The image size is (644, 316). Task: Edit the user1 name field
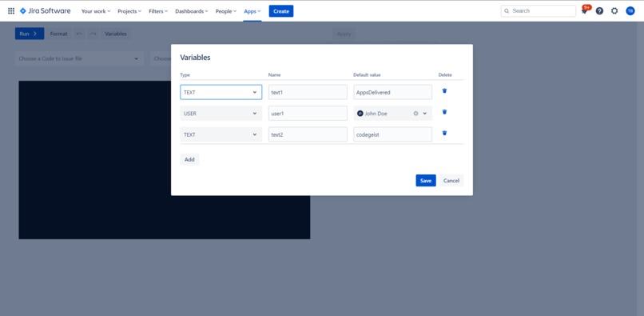308,113
